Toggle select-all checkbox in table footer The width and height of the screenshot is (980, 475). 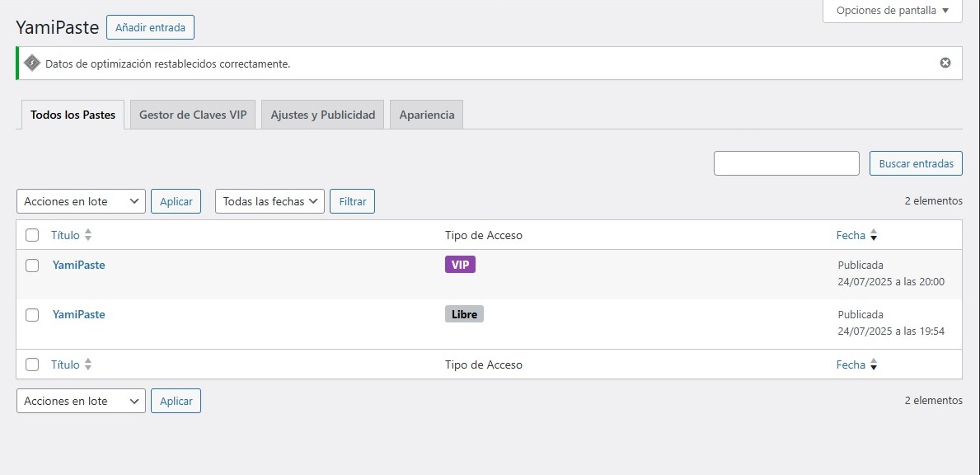point(32,364)
